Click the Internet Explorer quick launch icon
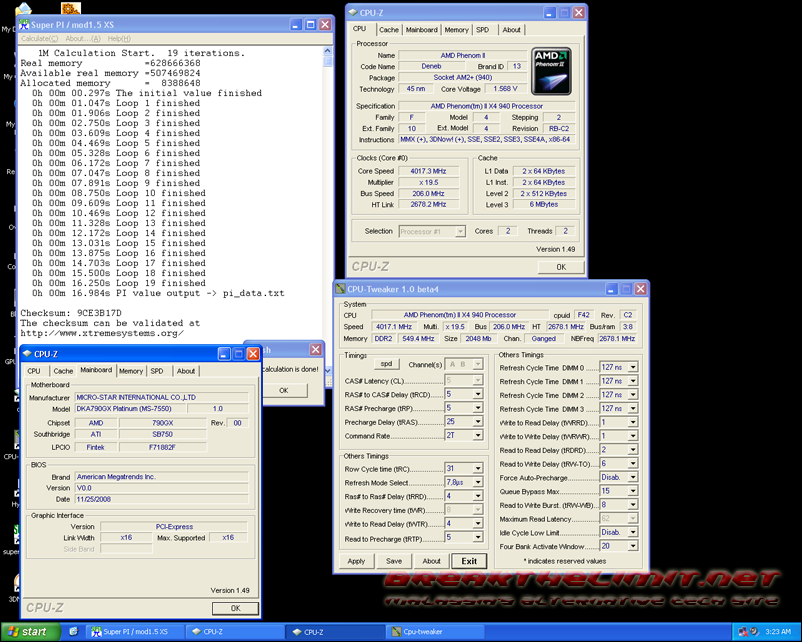The image size is (802, 642). click(x=74, y=631)
